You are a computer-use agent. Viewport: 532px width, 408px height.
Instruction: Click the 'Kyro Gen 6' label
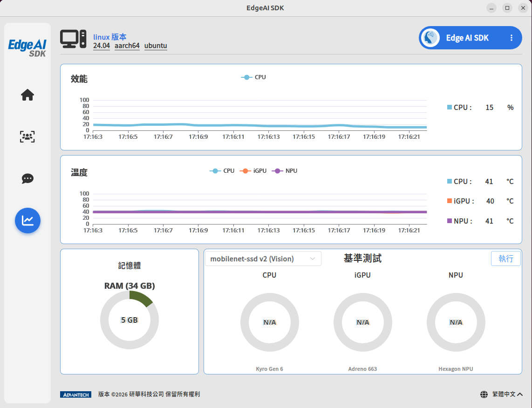coord(269,369)
